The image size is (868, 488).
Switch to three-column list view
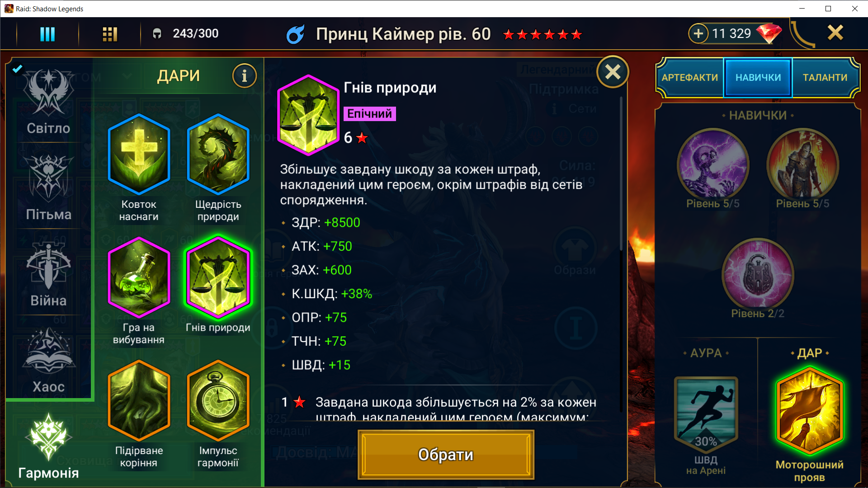47,34
